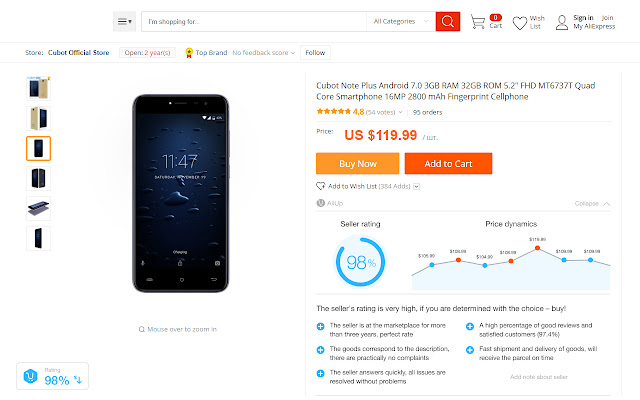Screen dimensions: 640x400
Task: Follow the Cubot Official Store
Action: point(314,52)
